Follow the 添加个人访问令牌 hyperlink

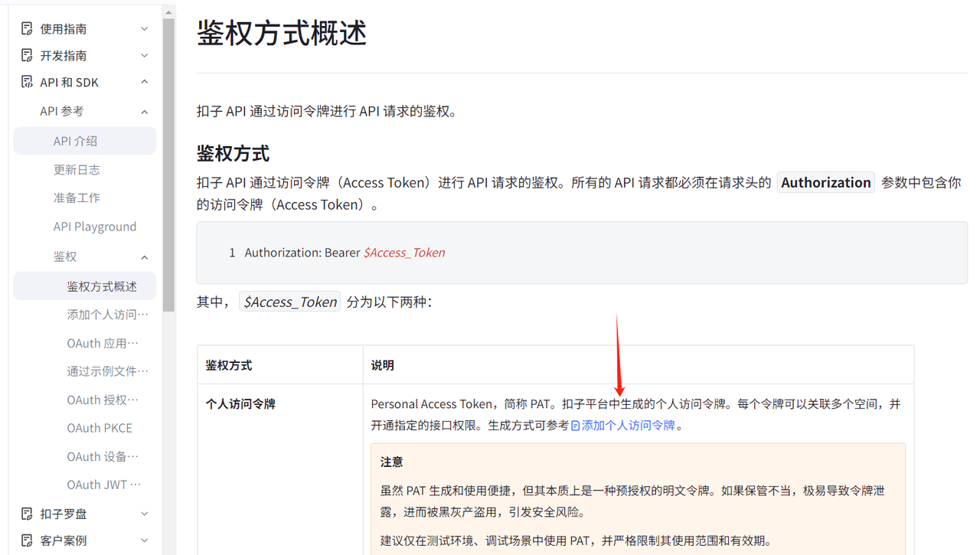[x=628, y=426]
